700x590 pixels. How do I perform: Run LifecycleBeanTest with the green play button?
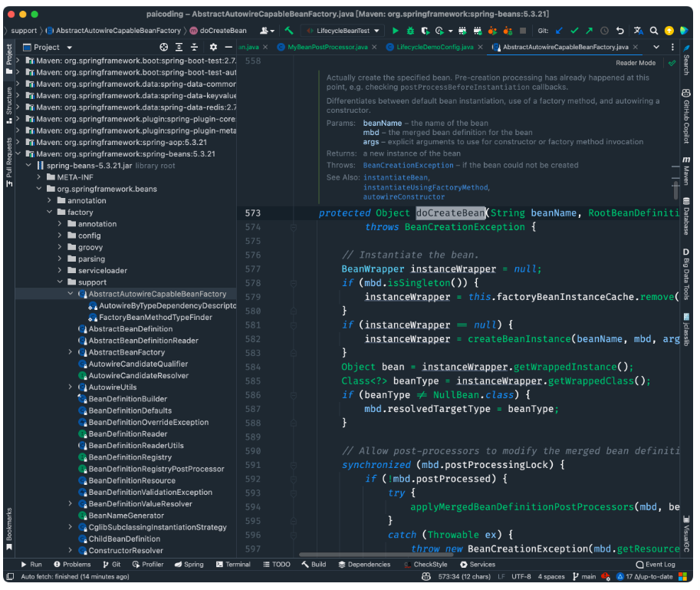[x=395, y=31]
